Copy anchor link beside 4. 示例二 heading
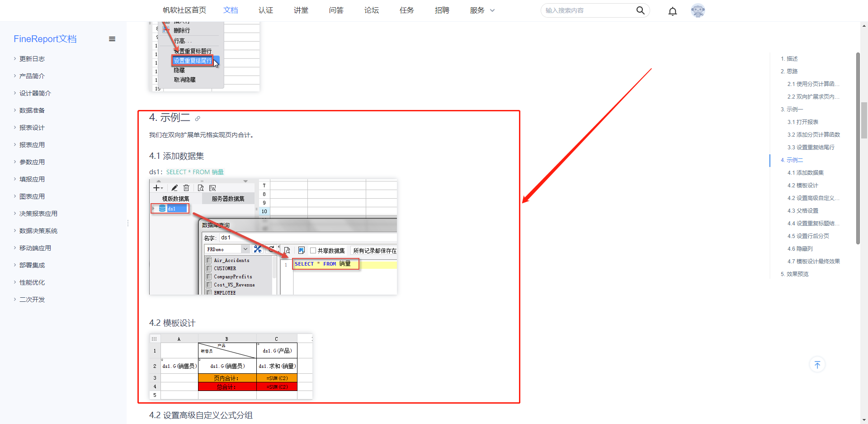 [x=198, y=119]
